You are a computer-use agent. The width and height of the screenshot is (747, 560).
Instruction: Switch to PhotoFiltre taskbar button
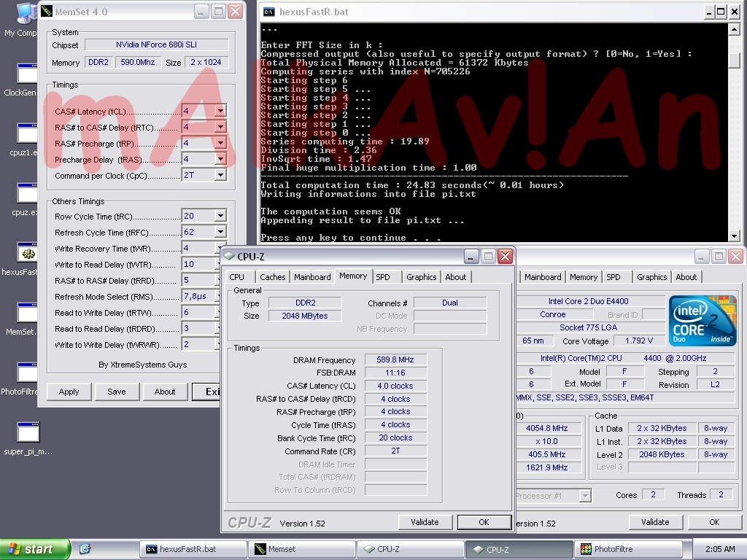(x=628, y=549)
